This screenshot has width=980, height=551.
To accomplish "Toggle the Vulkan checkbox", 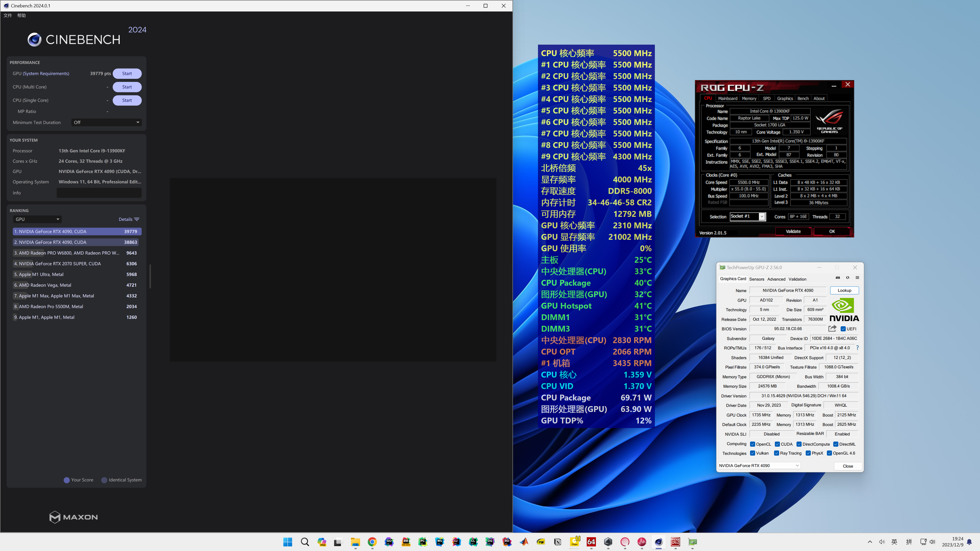I will (753, 453).
